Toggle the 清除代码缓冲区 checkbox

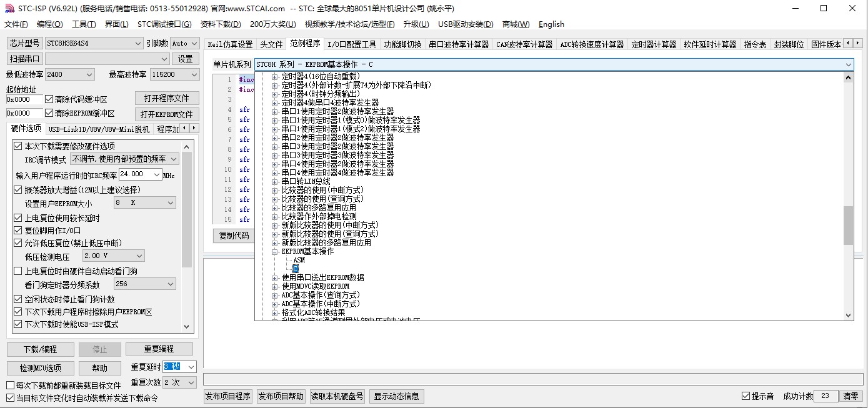click(x=49, y=99)
